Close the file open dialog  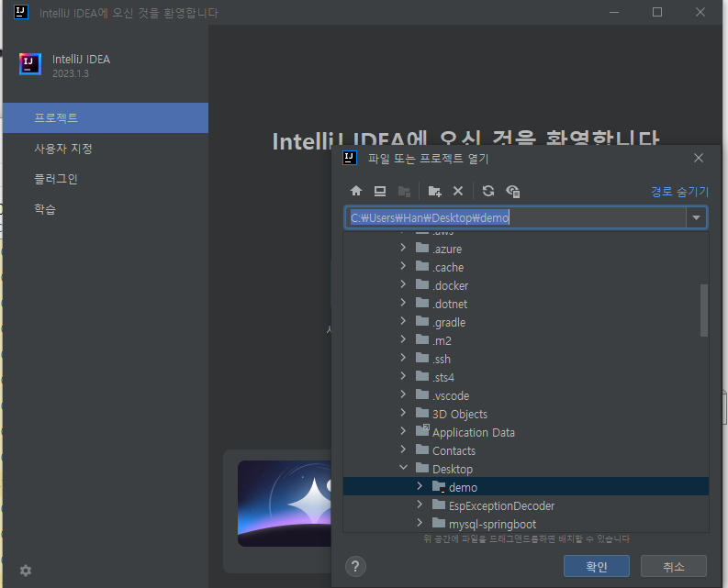coord(699,159)
